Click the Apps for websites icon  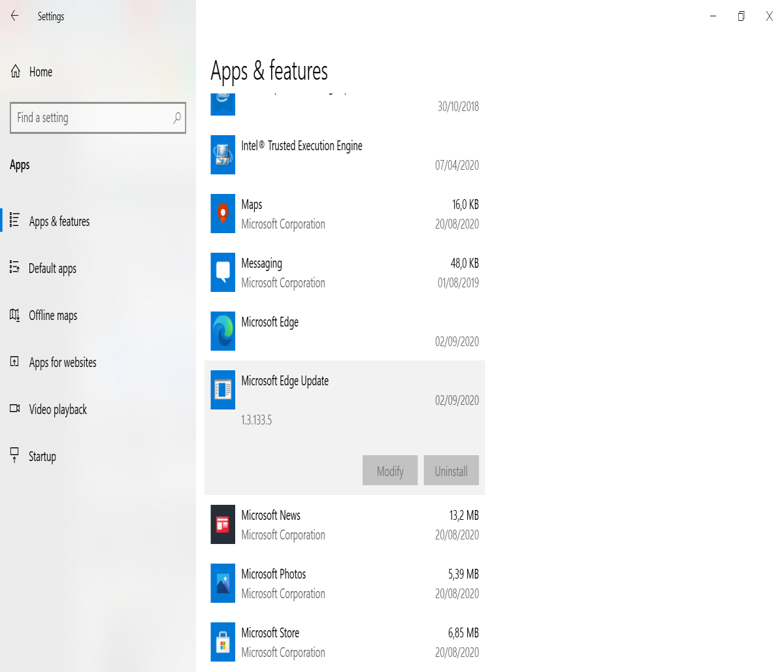[x=14, y=362]
